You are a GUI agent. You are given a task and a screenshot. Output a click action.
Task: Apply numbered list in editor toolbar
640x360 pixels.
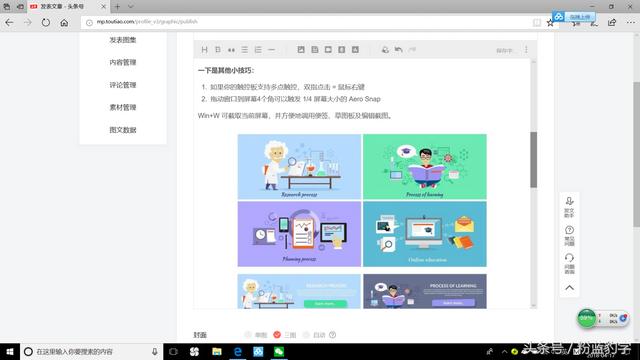(258, 50)
